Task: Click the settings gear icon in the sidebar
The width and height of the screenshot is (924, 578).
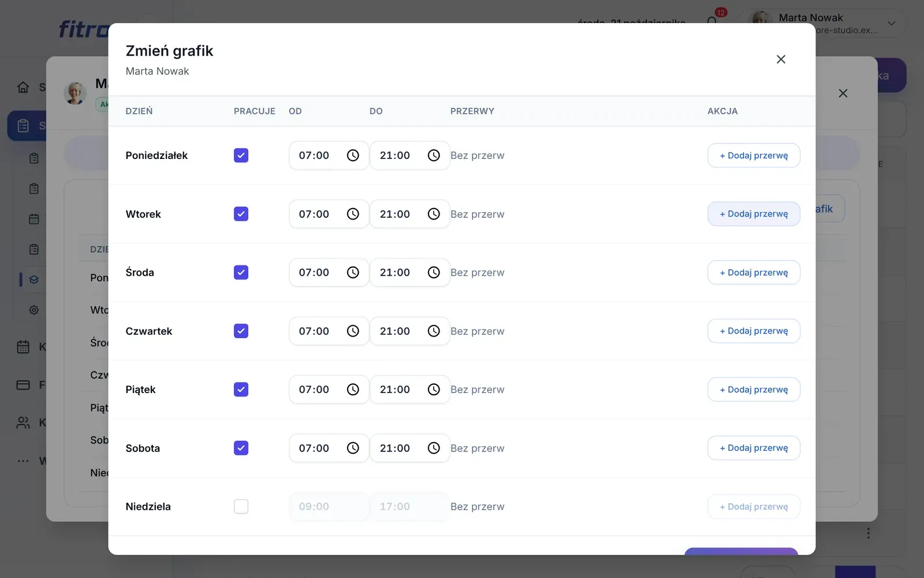Action: pyautogui.click(x=34, y=310)
